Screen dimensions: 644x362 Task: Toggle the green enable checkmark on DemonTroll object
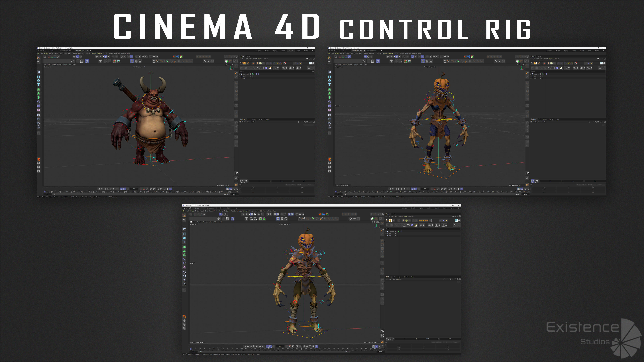point(254,74)
